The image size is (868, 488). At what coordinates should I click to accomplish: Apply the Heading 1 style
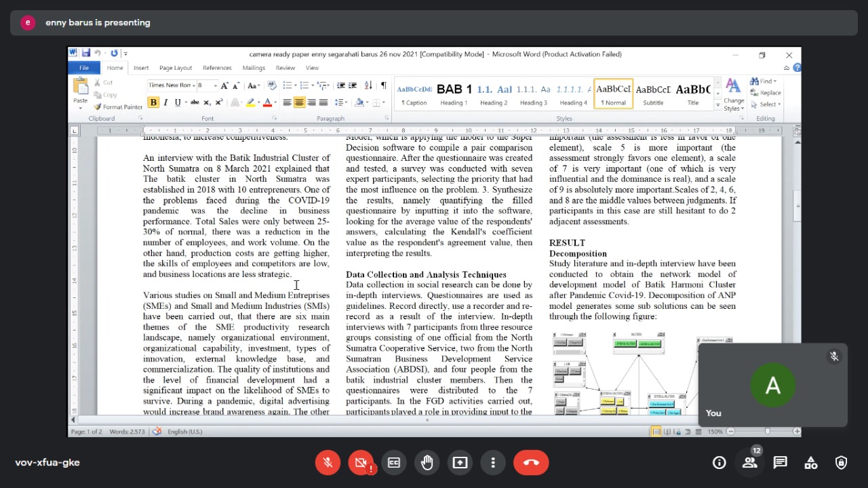click(454, 94)
